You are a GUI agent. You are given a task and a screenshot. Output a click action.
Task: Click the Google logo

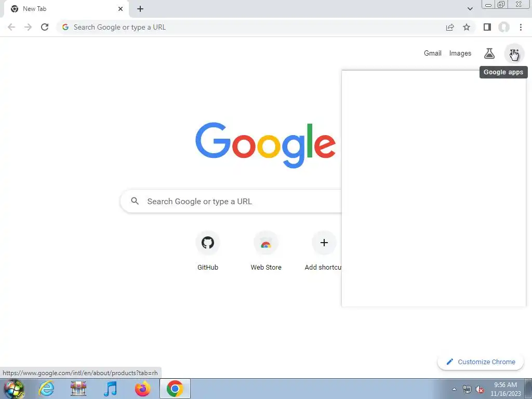tap(265, 145)
